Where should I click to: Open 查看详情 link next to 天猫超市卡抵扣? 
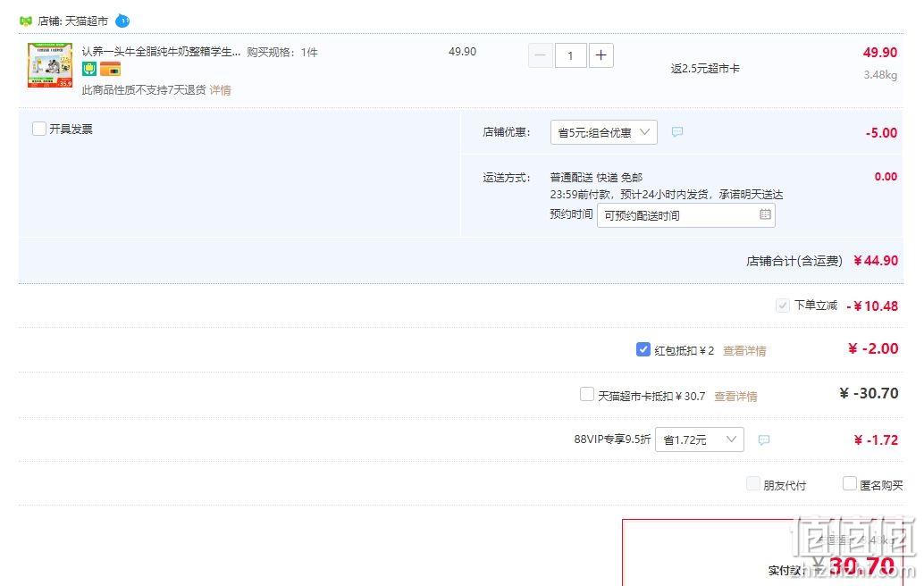[x=735, y=397]
